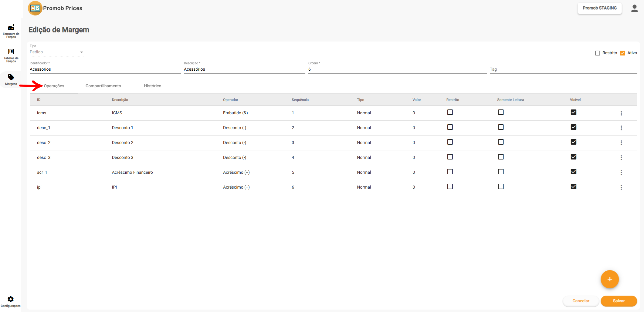Viewport: 644px width, 312px height.
Task: Uncheck the Ativo checkbox
Action: pyautogui.click(x=622, y=53)
